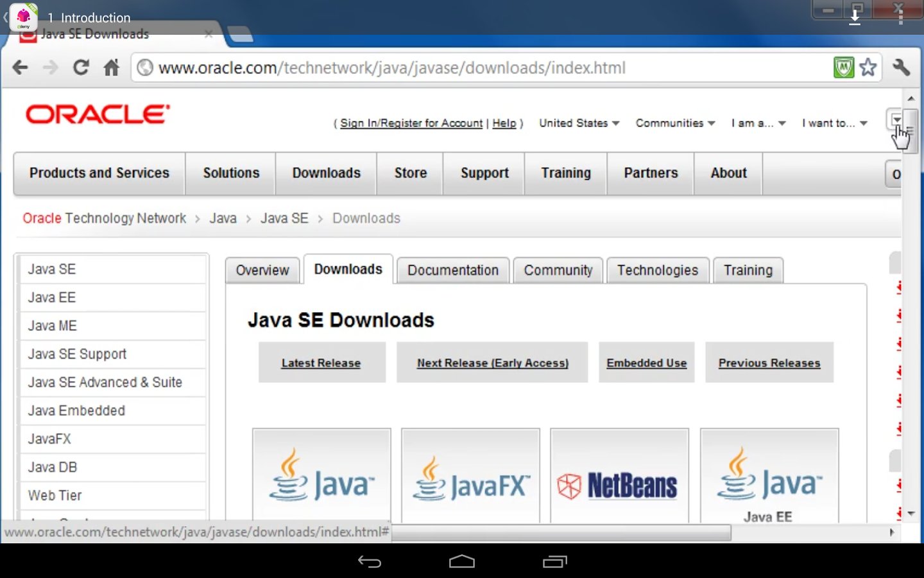Viewport: 924px width, 578px height.
Task: Bookmark this page with the star icon
Action: click(868, 67)
